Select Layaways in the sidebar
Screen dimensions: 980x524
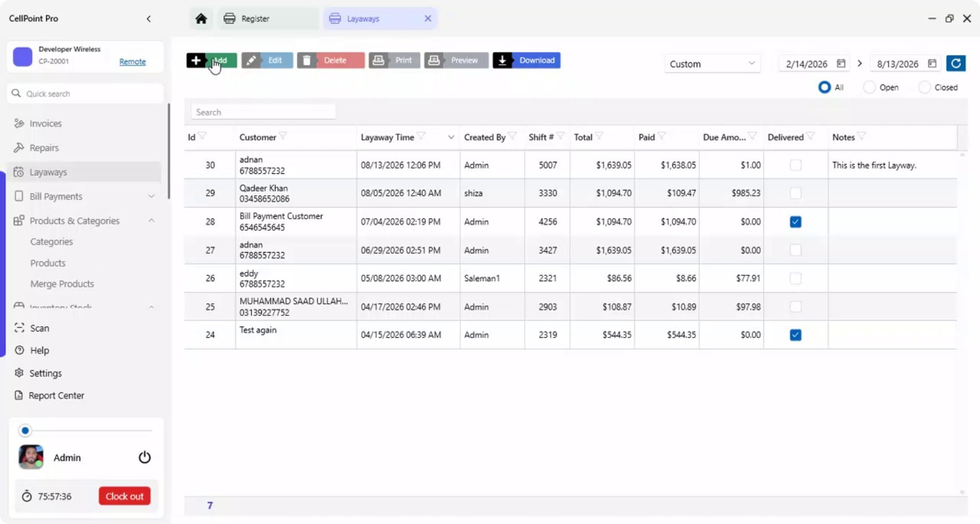(x=85, y=172)
